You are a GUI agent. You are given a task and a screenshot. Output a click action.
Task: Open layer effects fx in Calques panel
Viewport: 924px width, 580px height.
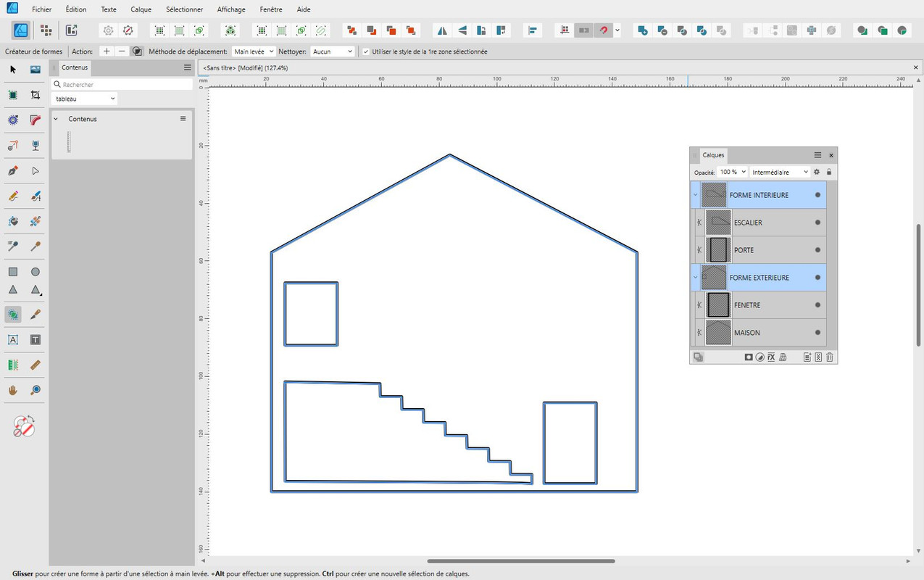tap(771, 357)
